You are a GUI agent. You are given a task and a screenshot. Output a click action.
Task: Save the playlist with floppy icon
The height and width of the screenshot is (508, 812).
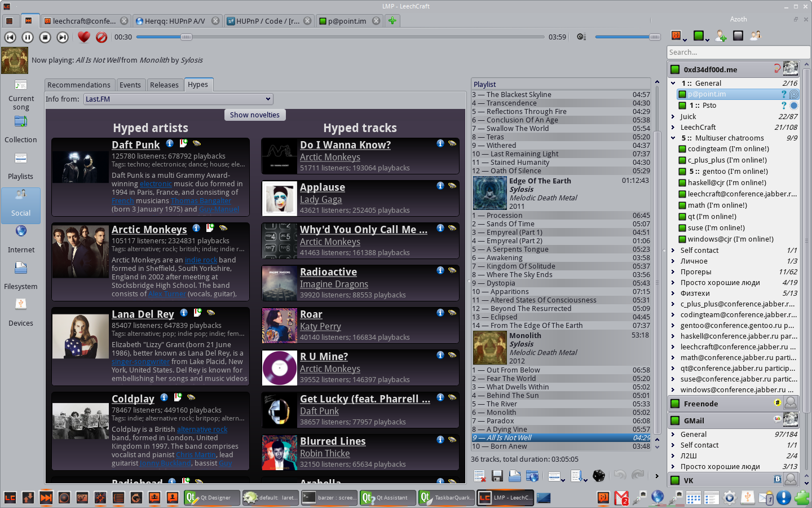tap(497, 476)
